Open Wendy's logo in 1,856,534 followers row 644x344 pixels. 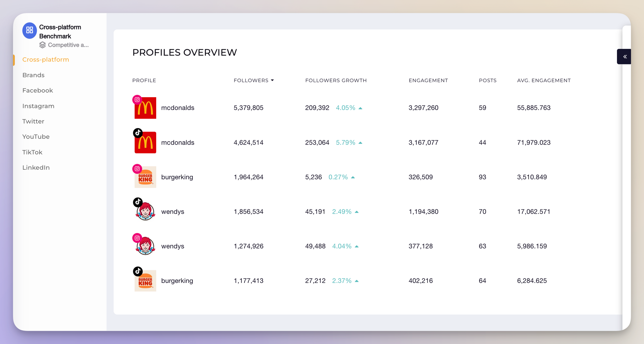click(145, 211)
